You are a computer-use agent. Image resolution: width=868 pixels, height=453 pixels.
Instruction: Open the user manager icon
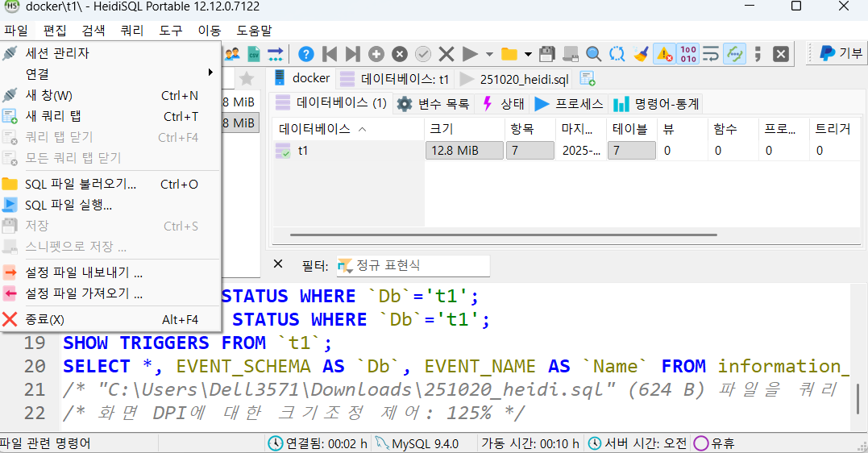[232, 54]
